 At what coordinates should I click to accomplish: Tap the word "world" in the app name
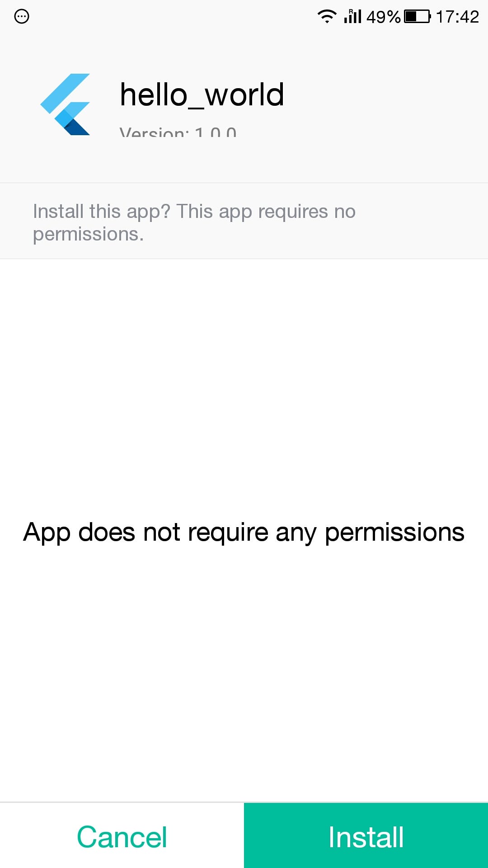tap(244, 95)
